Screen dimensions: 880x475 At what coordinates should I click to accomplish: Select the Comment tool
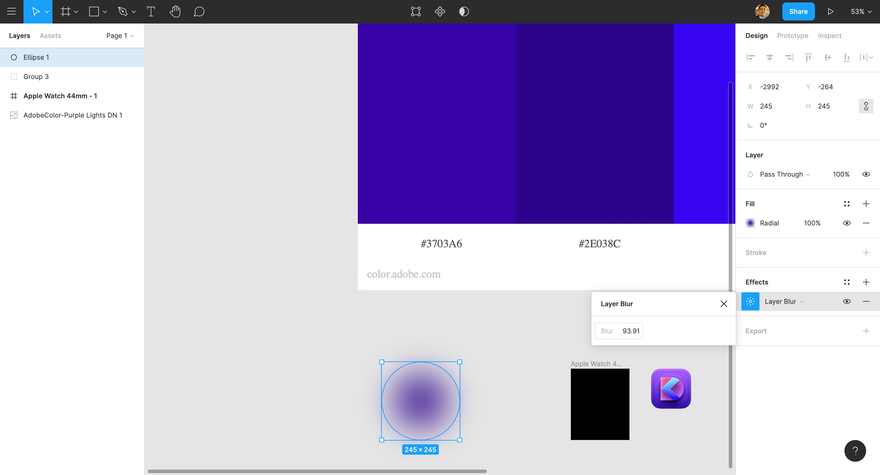199,11
